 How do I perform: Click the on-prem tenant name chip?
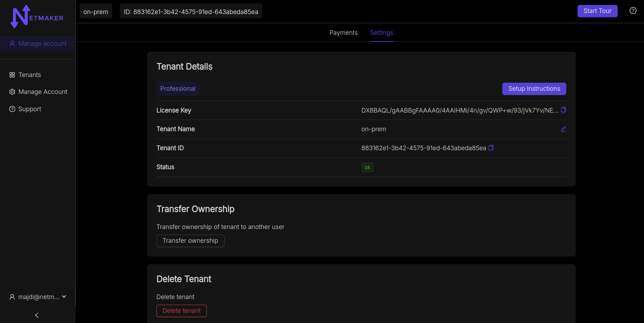(96, 12)
